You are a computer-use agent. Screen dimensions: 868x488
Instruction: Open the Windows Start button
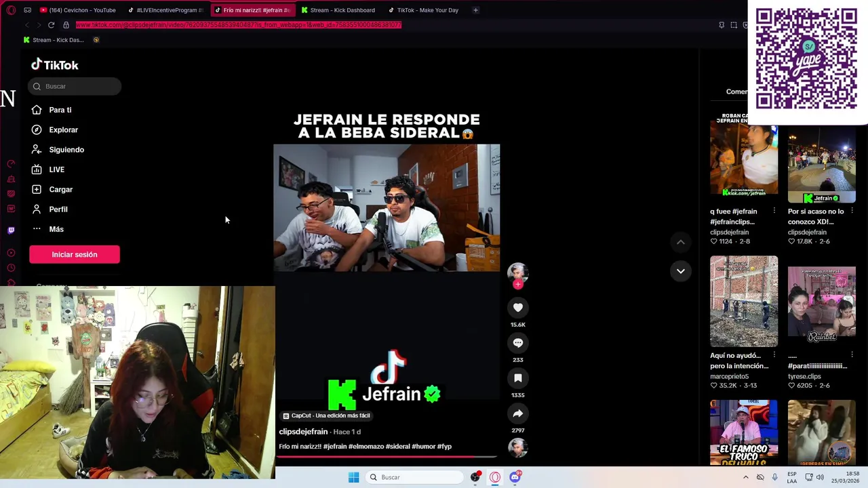click(x=353, y=477)
